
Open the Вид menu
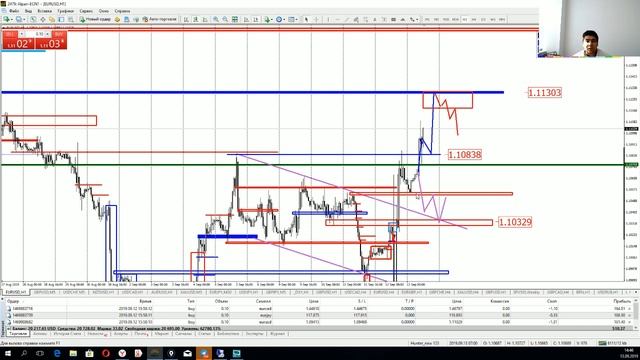coord(28,11)
